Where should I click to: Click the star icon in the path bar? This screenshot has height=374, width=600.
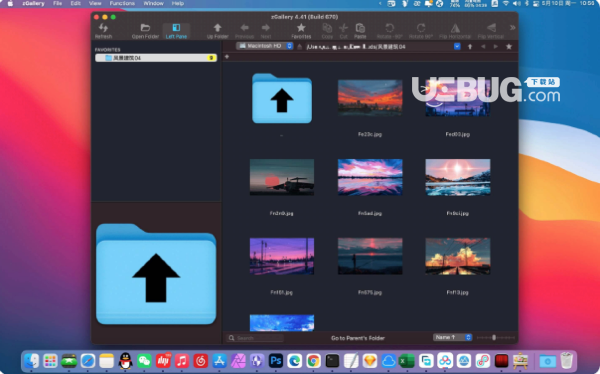click(x=509, y=46)
